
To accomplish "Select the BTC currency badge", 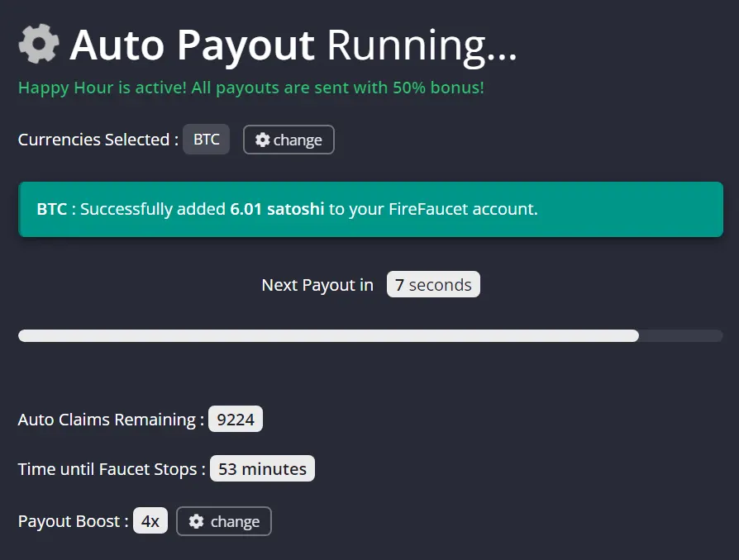I will pos(207,140).
